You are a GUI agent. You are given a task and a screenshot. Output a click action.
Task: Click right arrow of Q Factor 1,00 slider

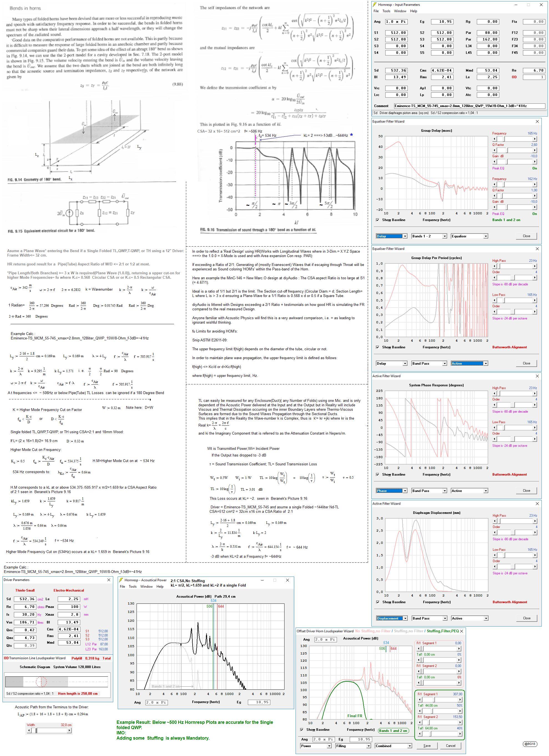[x=535, y=196]
